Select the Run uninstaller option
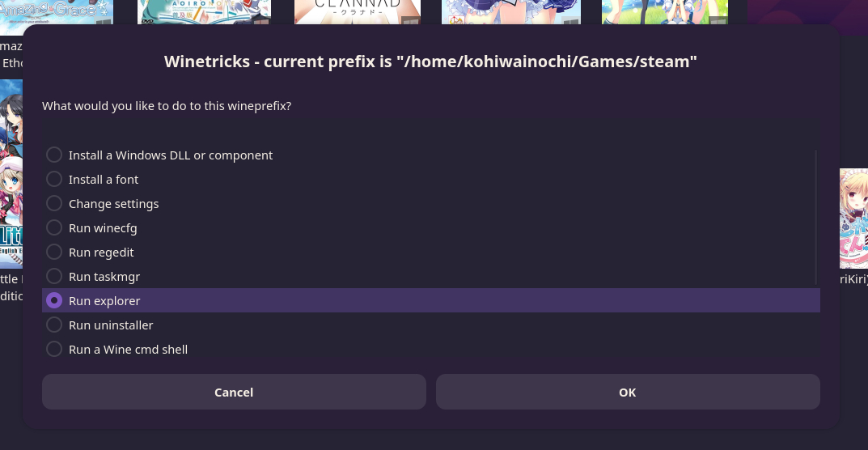This screenshot has width=868, height=450. click(x=54, y=325)
